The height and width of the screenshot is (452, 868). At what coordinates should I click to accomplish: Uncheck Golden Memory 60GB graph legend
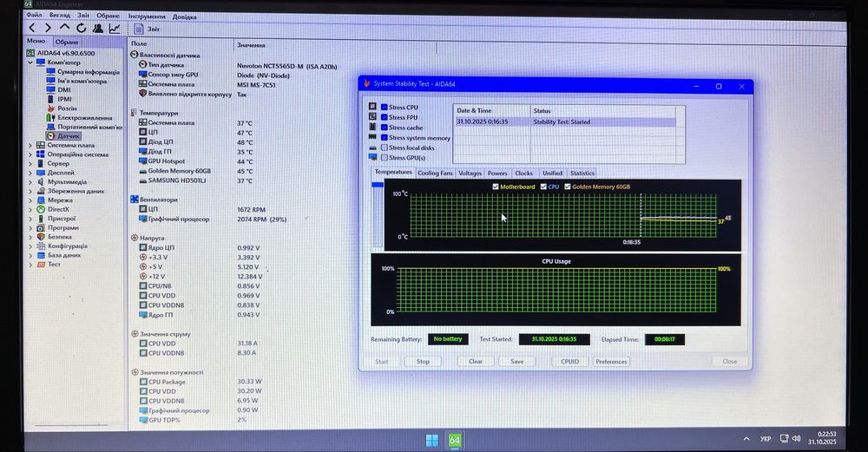(x=568, y=187)
